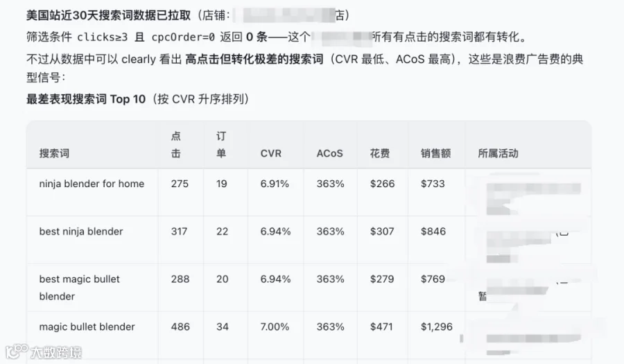This screenshot has width=624, height=364.
Task: Click the ACoS column header
Action: pos(329,153)
